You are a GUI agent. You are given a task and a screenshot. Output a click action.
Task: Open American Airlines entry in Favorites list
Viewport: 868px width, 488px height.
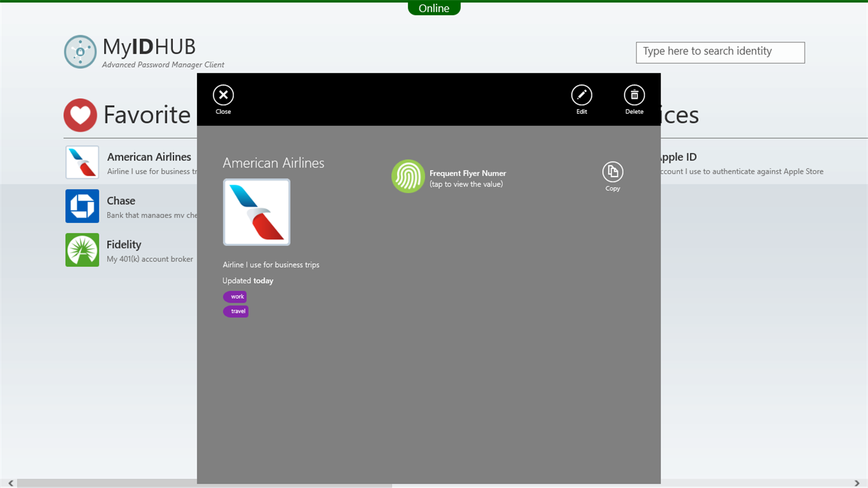(x=131, y=163)
